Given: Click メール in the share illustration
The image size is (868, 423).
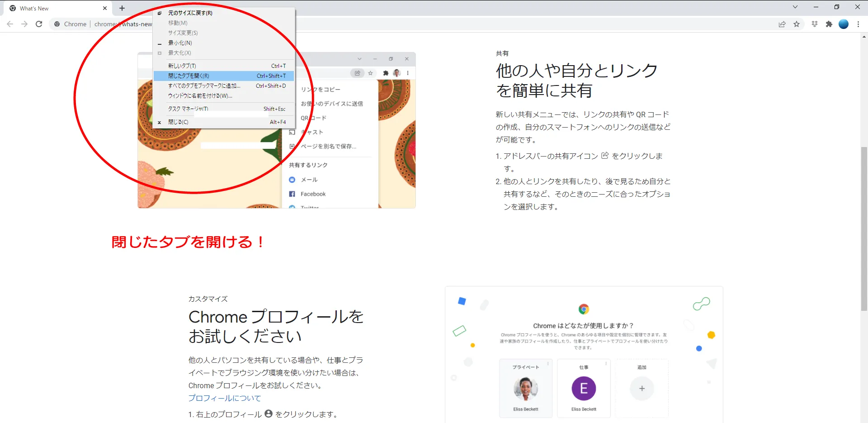Looking at the screenshot, I should [x=309, y=180].
